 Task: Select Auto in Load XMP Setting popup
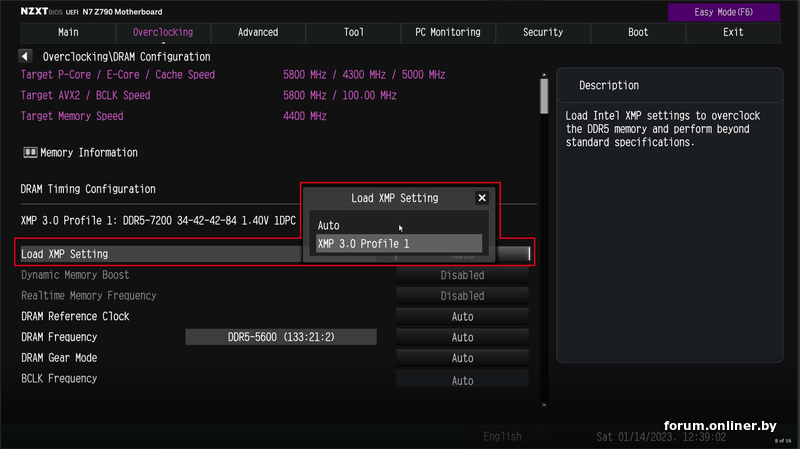[398, 225]
